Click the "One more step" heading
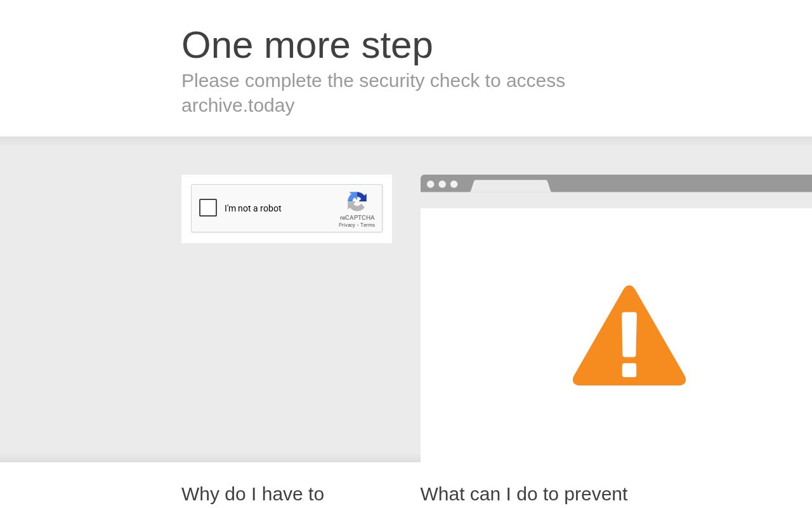The image size is (812, 508). pos(307,44)
